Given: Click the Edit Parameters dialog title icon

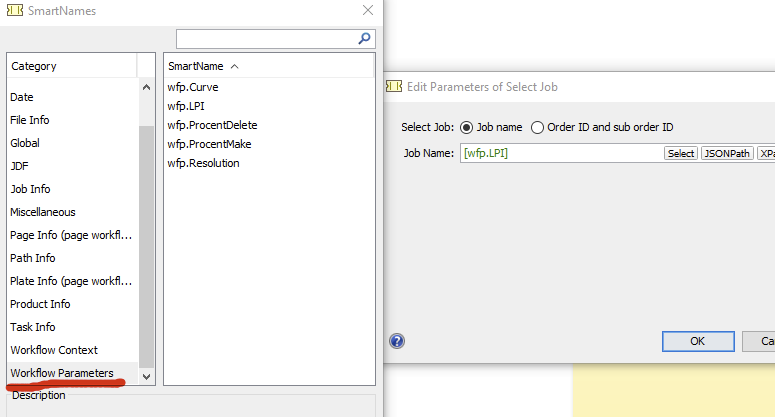Looking at the screenshot, I should pos(394,87).
